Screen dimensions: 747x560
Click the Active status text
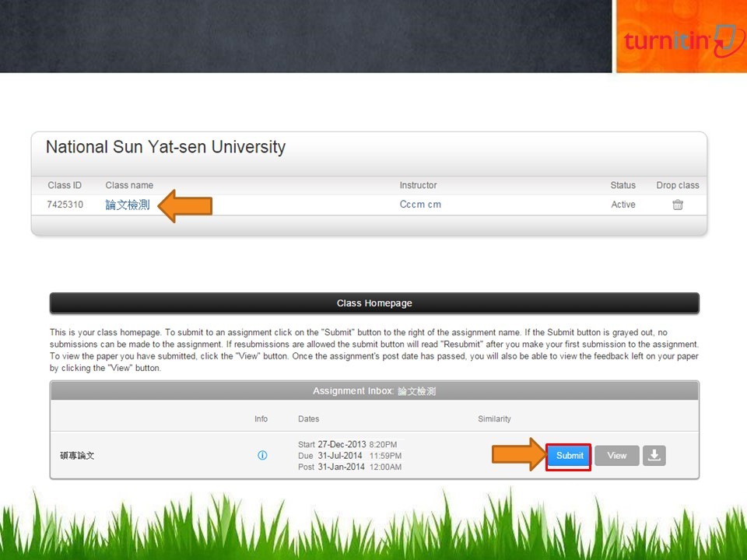(x=623, y=205)
